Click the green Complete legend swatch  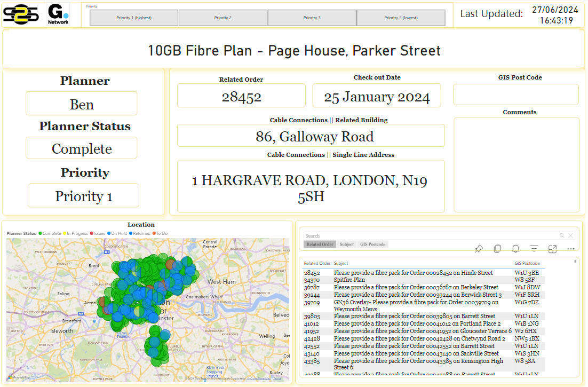pos(40,233)
